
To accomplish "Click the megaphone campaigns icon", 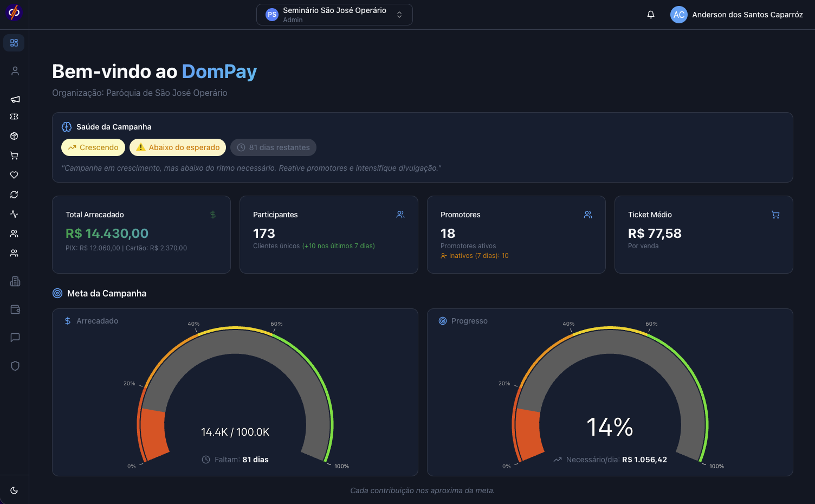I will click(15, 99).
